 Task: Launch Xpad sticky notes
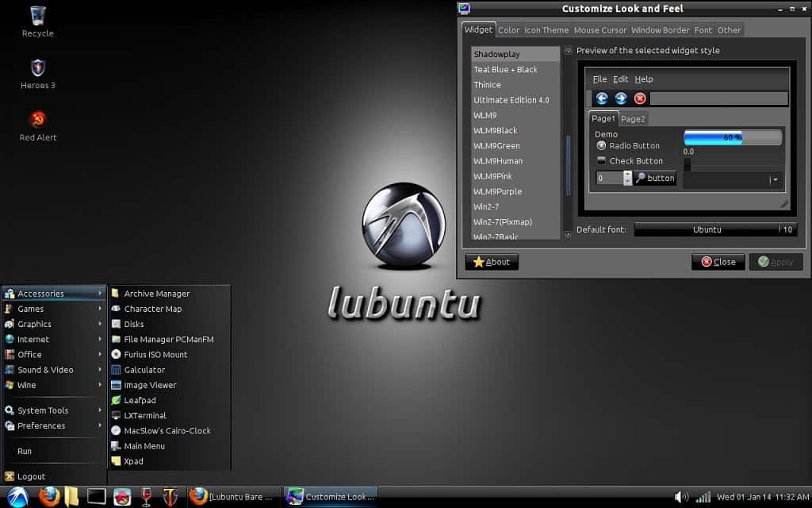click(x=169, y=461)
